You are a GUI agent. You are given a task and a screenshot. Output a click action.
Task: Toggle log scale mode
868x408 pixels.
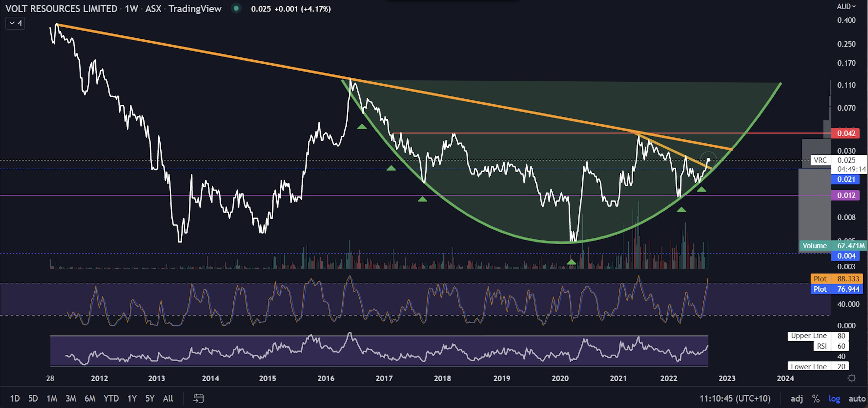[834, 399]
